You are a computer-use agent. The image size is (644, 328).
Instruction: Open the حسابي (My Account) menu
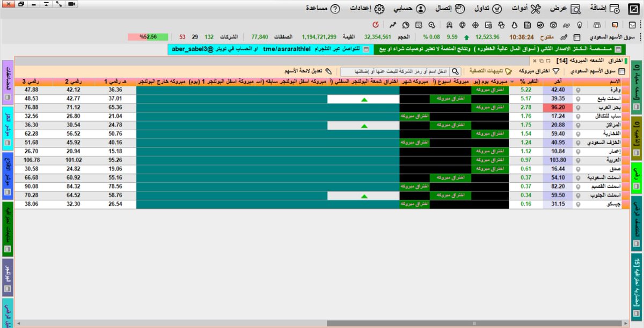[x=410, y=9]
